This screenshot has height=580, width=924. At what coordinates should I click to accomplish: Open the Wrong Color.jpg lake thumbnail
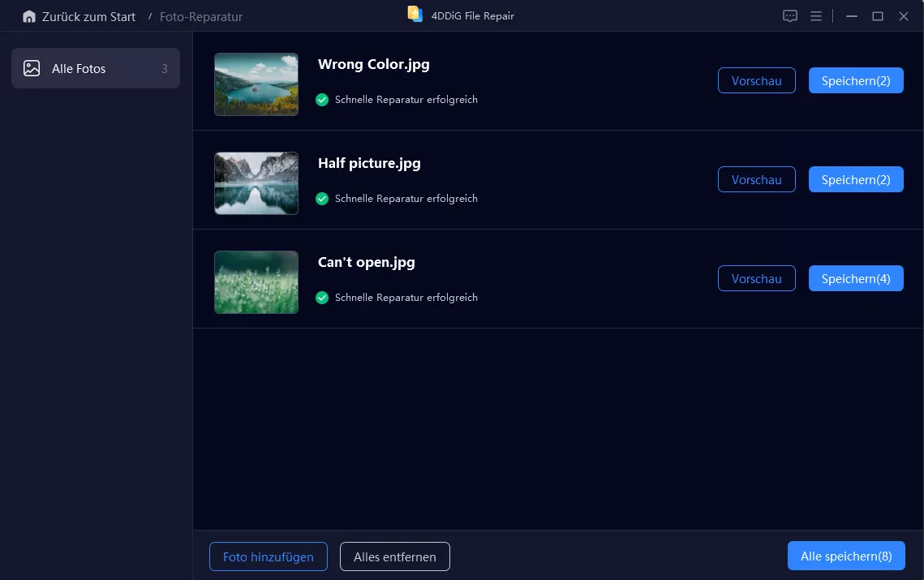click(256, 84)
